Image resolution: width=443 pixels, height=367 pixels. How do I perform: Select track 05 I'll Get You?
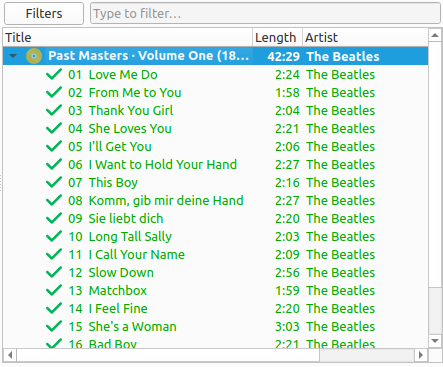click(x=216, y=146)
